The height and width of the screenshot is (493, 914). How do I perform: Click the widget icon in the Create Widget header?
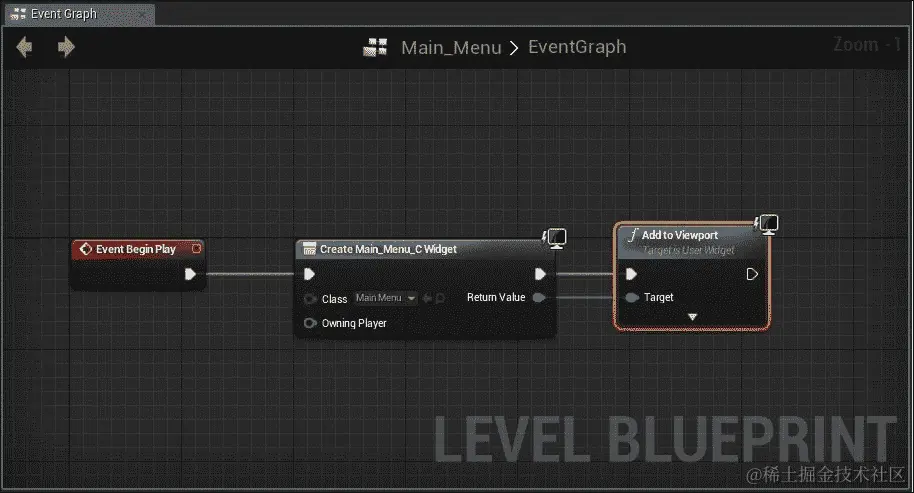click(310, 249)
